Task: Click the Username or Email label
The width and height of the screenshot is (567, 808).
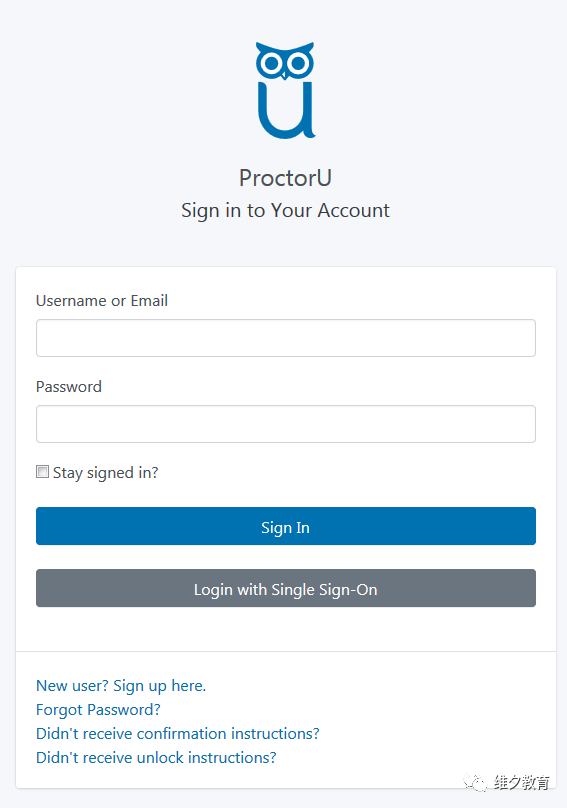Action: coord(102,300)
